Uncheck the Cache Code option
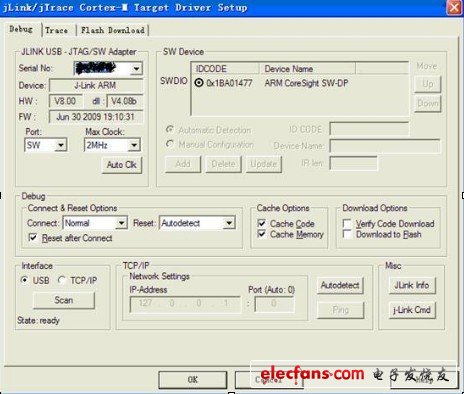This screenshot has height=394, width=464. pos(262,223)
